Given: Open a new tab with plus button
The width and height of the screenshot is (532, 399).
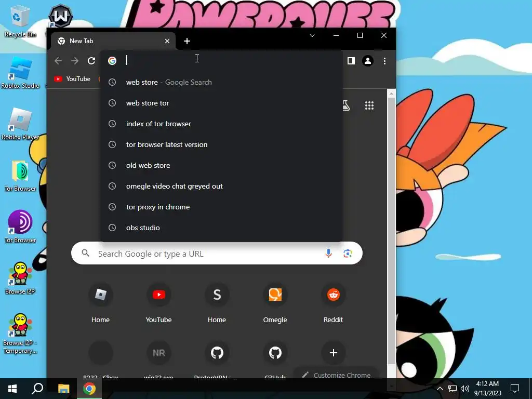Looking at the screenshot, I should (x=187, y=41).
